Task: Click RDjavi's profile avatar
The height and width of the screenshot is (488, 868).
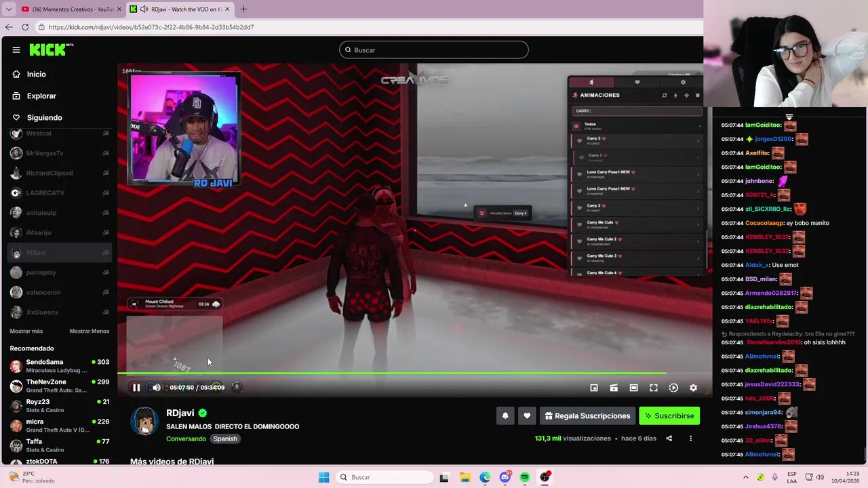Action: [144, 421]
